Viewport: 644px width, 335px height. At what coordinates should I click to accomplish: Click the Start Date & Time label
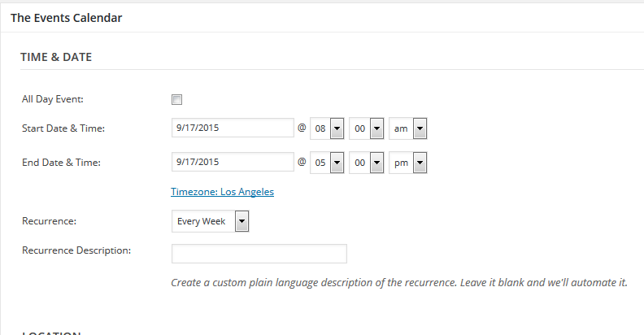pos(63,128)
